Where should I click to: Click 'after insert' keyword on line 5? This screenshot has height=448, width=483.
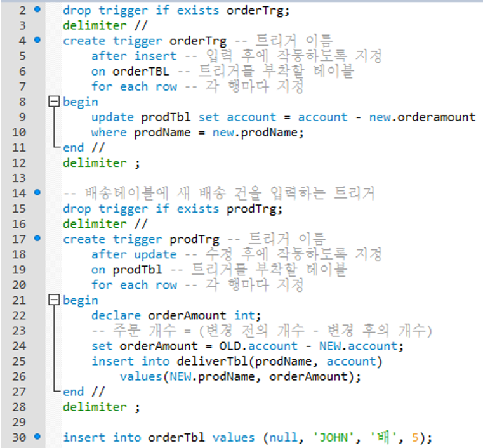(x=134, y=56)
